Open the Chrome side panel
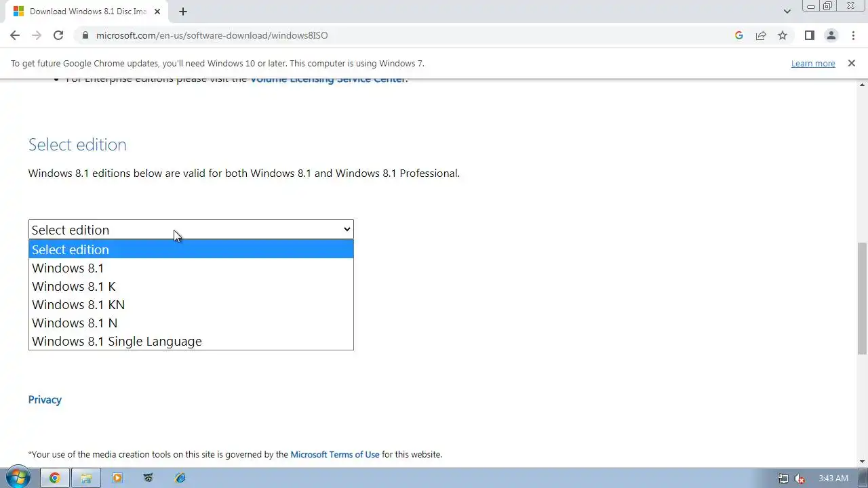This screenshot has height=488, width=868. (x=809, y=35)
